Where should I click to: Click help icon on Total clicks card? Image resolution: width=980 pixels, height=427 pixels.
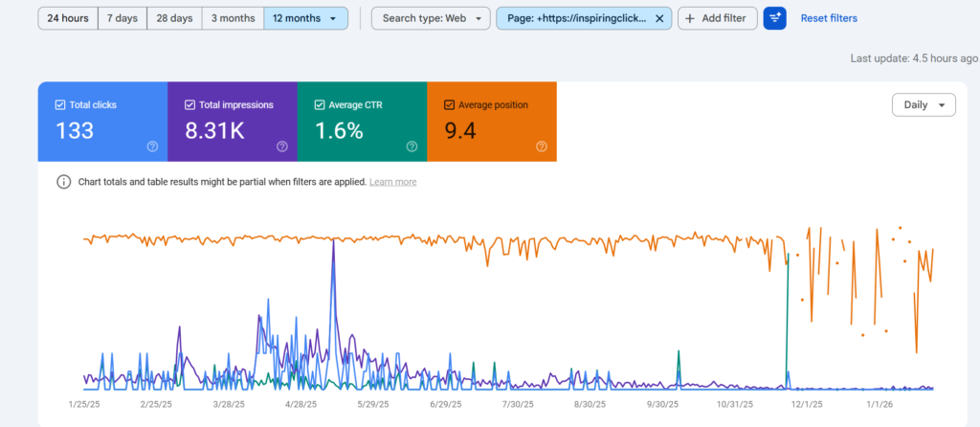[152, 146]
